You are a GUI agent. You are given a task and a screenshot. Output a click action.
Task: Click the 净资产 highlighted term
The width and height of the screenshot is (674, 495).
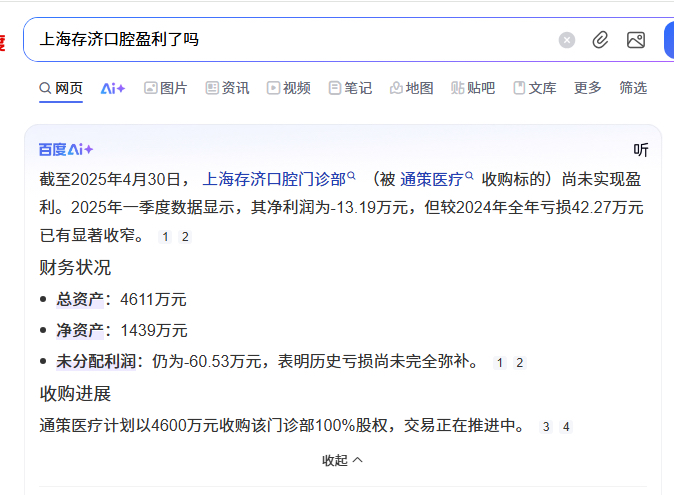pyautogui.click(x=80, y=330)
